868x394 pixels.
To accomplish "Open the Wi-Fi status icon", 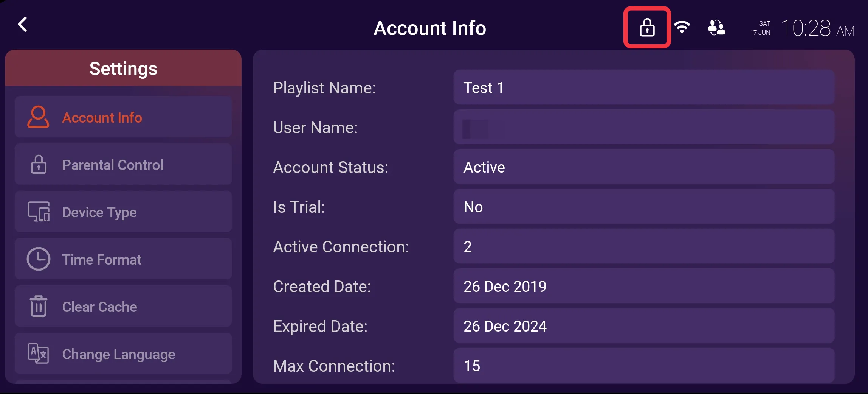I will [682, 27].
